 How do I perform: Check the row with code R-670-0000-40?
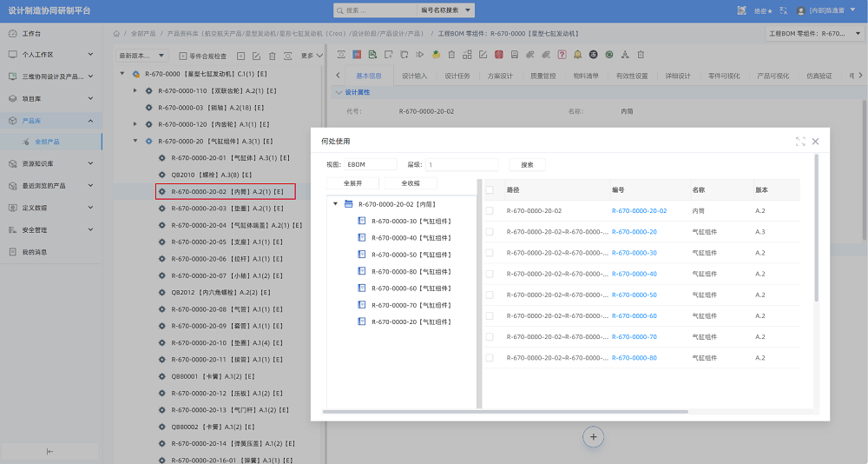point(490,274)
